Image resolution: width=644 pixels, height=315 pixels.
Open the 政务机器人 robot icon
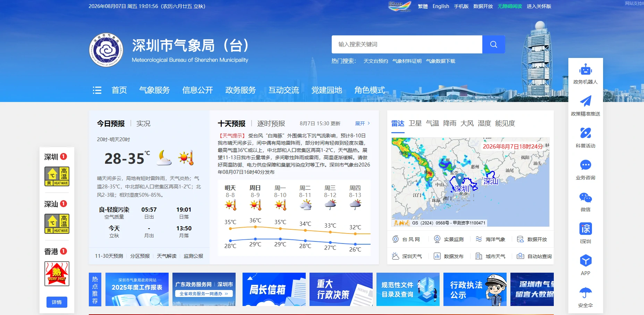point(585,69)
